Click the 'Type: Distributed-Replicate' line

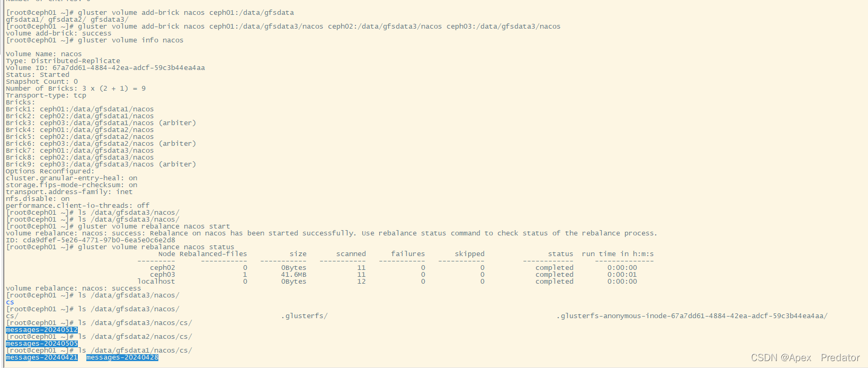coord(63,61)
